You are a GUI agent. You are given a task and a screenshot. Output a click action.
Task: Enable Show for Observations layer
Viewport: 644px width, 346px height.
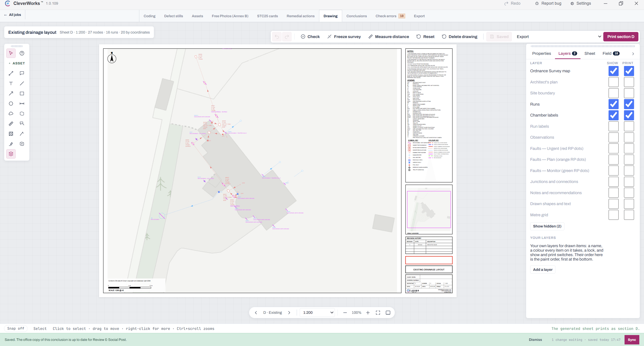[614, 137]
